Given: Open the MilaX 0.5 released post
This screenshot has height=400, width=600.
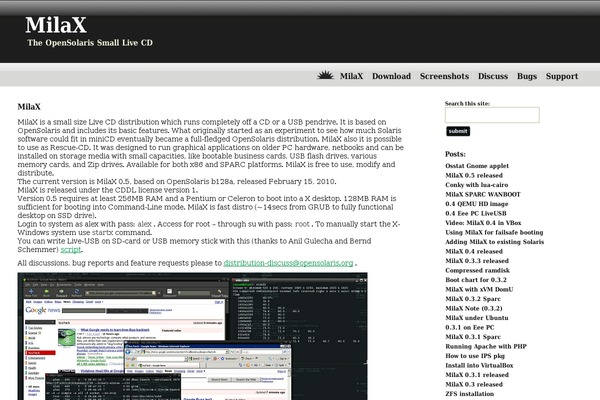Looking at the screenshot, I should [474, 175].
